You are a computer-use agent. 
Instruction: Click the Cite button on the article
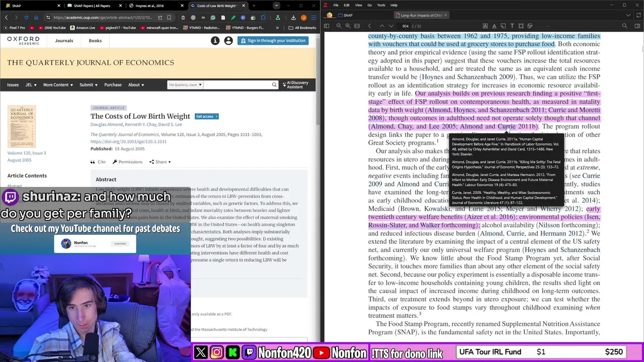point(98,162)
